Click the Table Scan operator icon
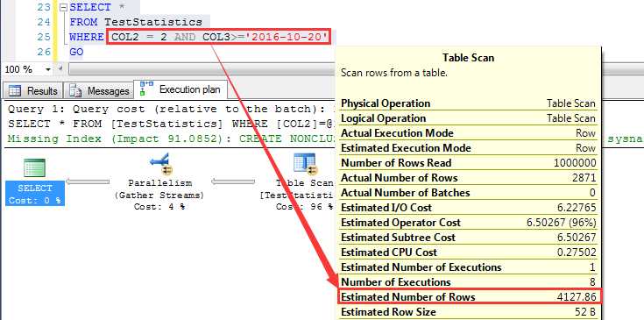 pos(305,163)
